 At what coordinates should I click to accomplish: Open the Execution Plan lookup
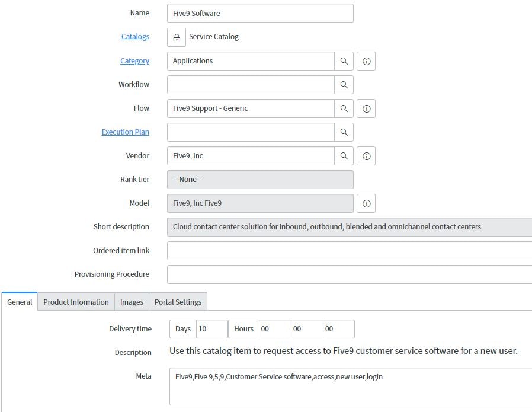click(x=344, y=132)
